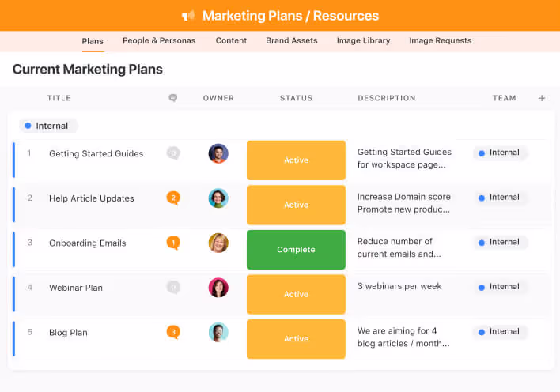The width and height of the screenshot is (560, 392).
Task: Click comment icon in column header
Action: [x=172, y=98]
